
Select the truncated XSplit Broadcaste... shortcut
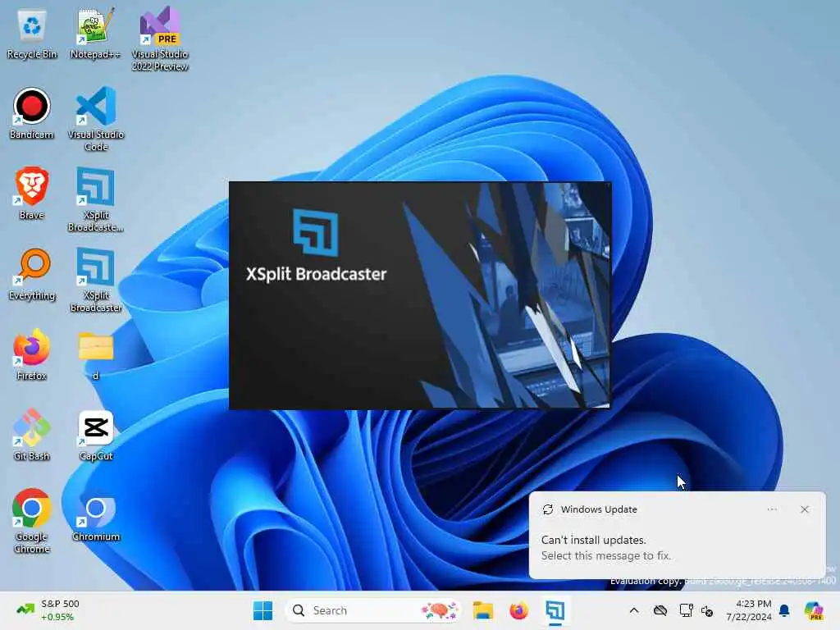[x=95, y=199]
